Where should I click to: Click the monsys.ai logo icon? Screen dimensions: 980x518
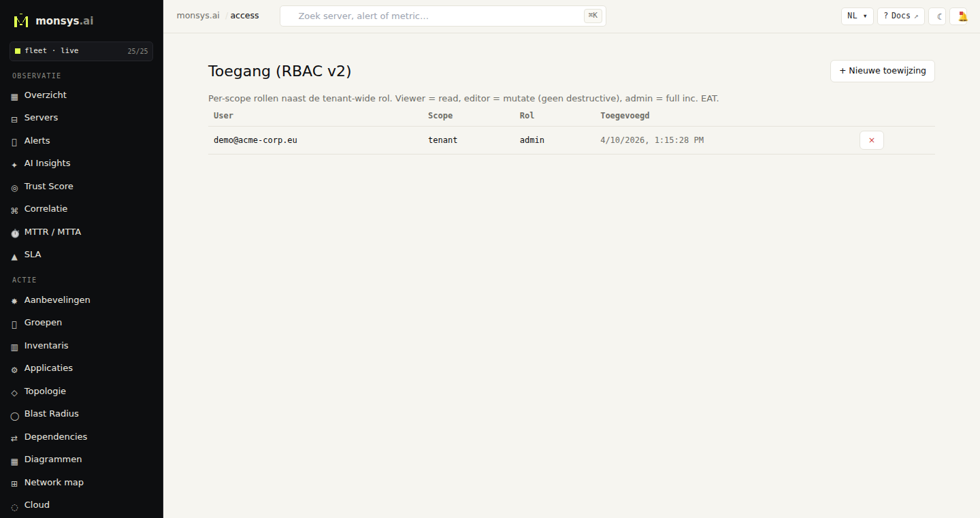[x=21, y=20]
